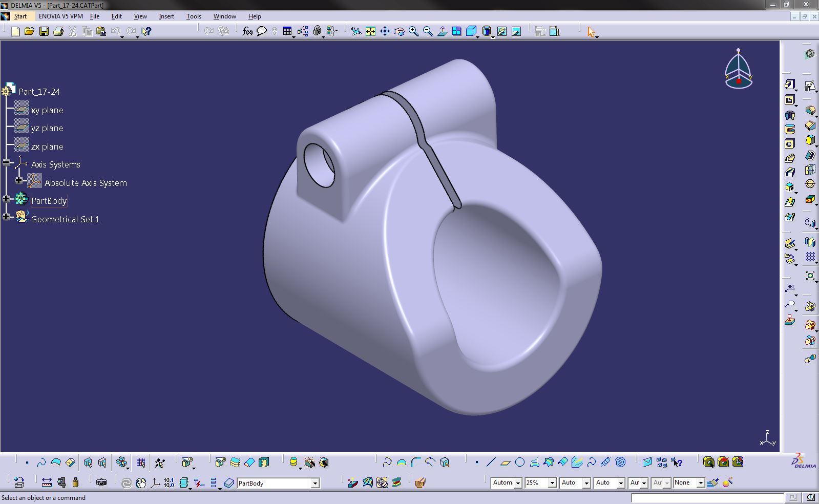The image size is (819, 504).
Task: Click the Cut scissors icon
Action: pyautogui.click(x=73, y=32)
